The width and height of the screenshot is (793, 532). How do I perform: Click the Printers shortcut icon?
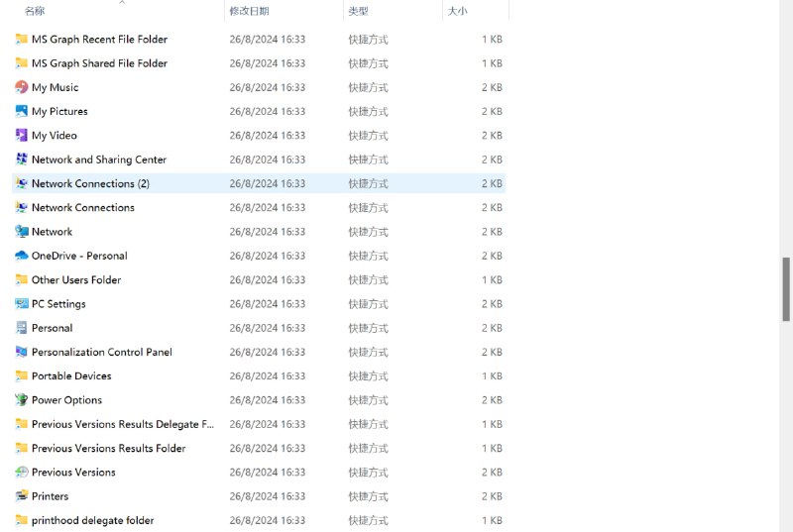(22, 496)
